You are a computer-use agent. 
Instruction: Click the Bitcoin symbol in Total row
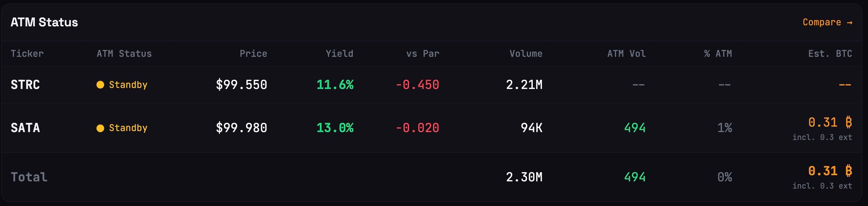(849, 171)
